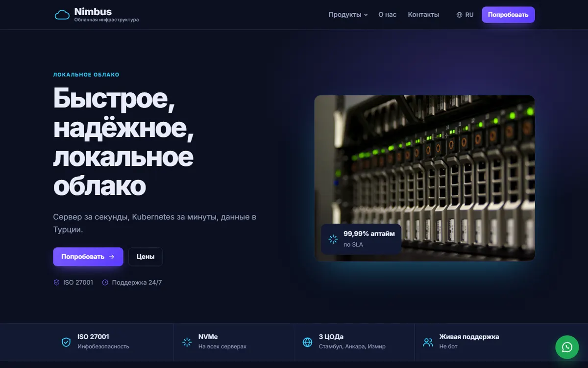Click the globe language icon

pyautogui.click(x=459, y=15)
